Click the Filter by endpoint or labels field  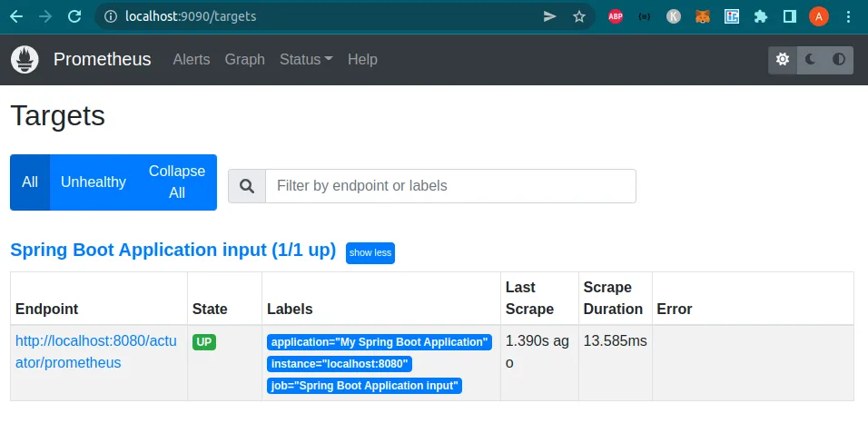click(x=450, y=186)
